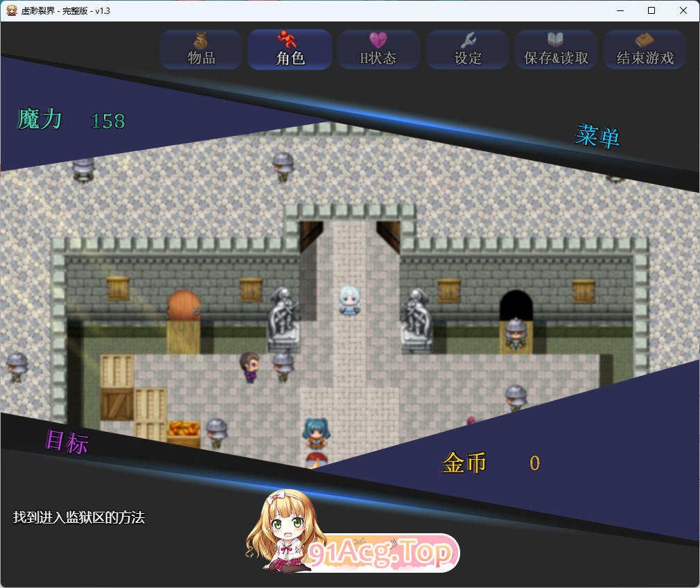
Task: Maximize the game window
Action: [x=651, y=10]
